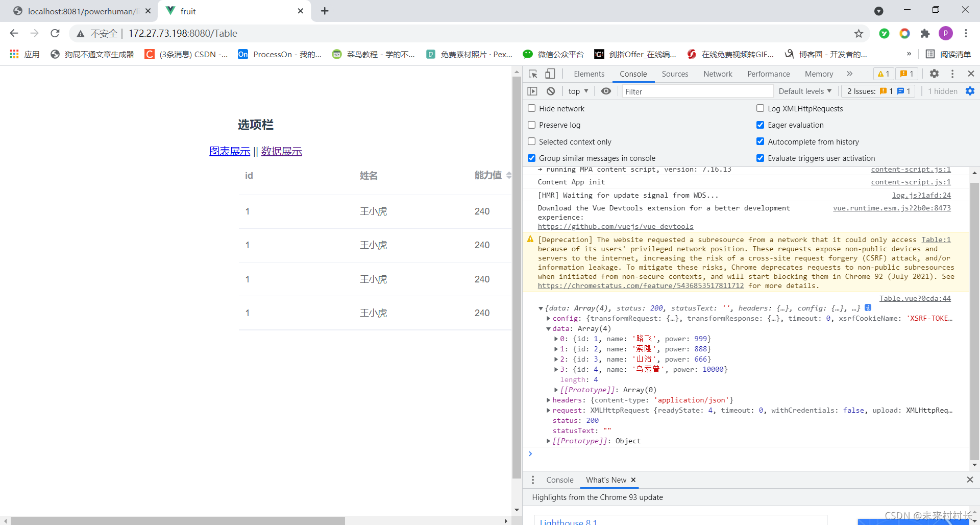The image size is (980, 525).
Task: Click the live expression eye icon
Action: point(606,91)
